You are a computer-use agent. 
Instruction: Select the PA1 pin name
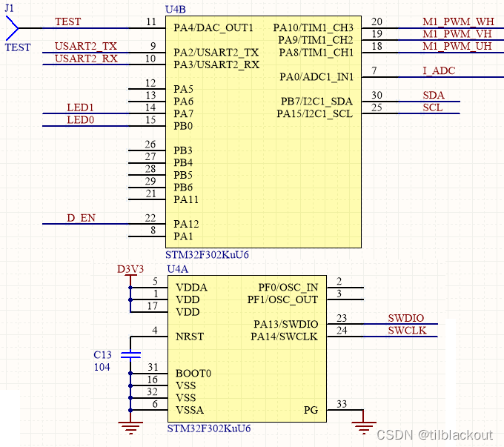tap(183, 236)
